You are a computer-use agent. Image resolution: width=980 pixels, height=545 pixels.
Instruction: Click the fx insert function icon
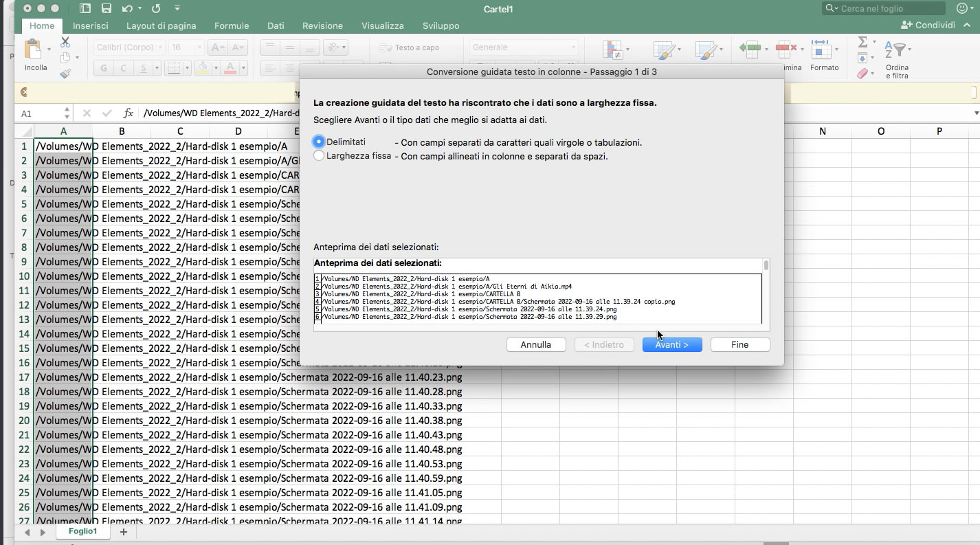pyautogui.click(x=129, y=113)
